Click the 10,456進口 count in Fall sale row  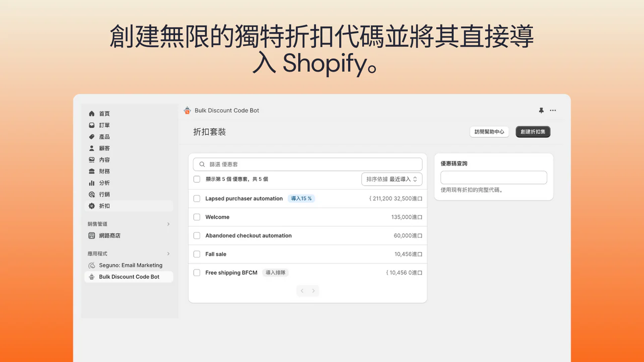click(409, 254)
